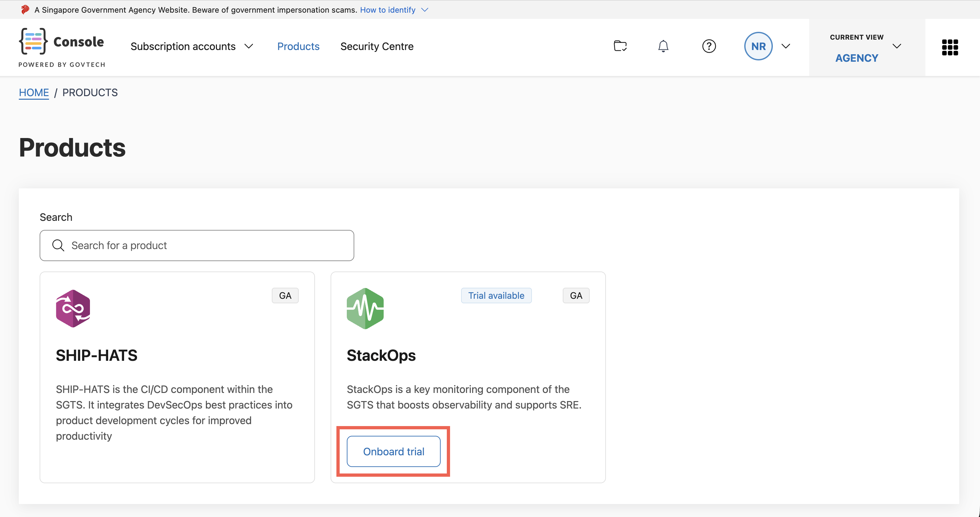Click the StackOps description text

(x=464, y=397)
